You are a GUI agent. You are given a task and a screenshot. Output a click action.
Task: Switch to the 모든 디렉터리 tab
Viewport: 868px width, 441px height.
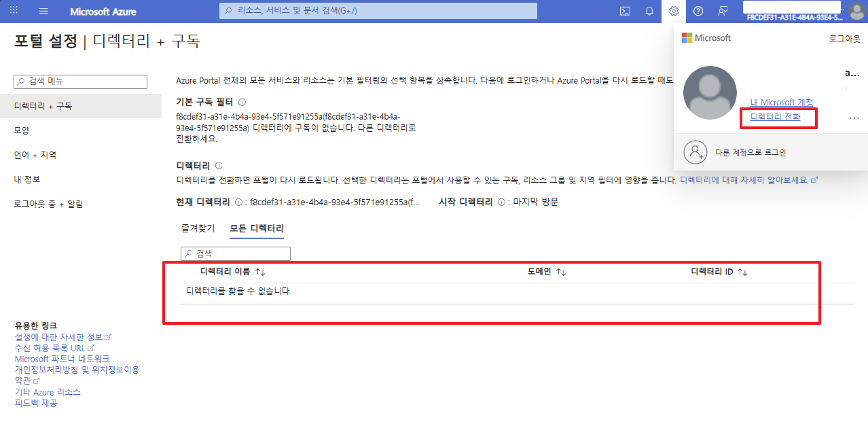pyautogui.click(x=257, y=228)
